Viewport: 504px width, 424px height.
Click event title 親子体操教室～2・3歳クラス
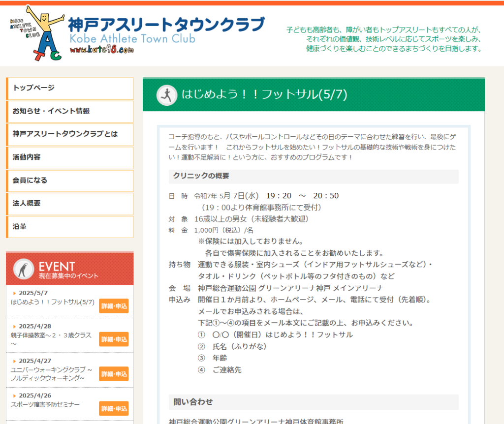pyautogui.click(x=51, y=339)
